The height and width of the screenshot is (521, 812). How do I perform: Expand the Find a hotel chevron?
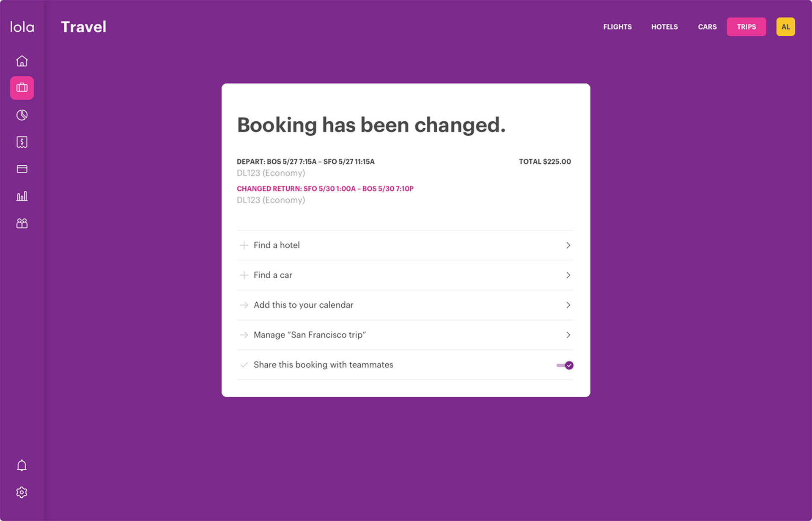coord(568,245)
